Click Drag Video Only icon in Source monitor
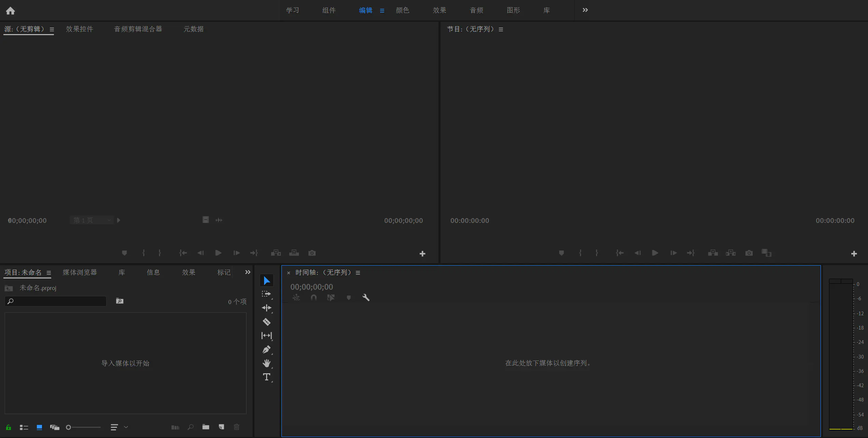Screen dimensions: 868x438 [x=205, y=220]
